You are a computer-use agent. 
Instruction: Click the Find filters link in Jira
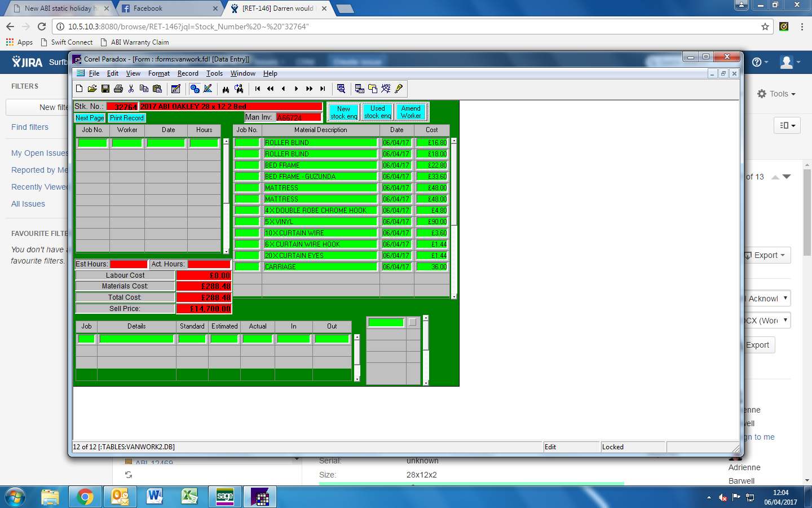30,127
